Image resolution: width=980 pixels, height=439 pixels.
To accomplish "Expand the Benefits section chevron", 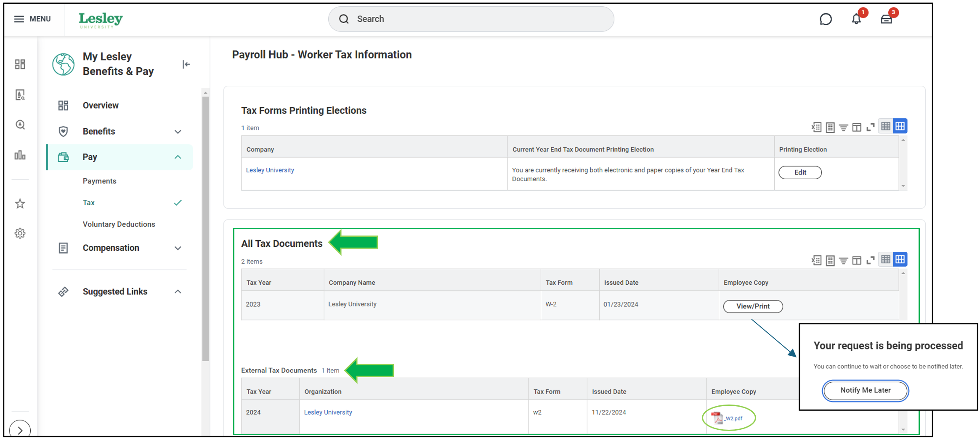I will click(x=178, y=132).
